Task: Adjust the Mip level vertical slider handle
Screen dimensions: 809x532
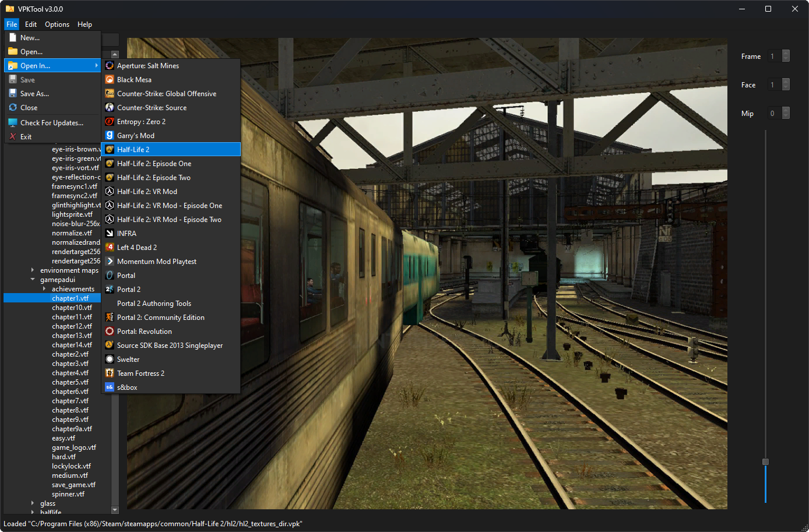Action: pos(765,461)
